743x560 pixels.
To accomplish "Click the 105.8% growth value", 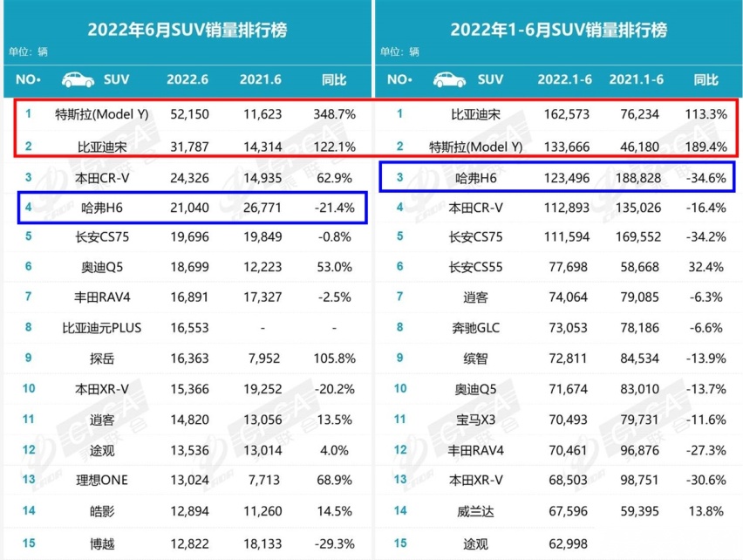I will [x=335, y=359].
